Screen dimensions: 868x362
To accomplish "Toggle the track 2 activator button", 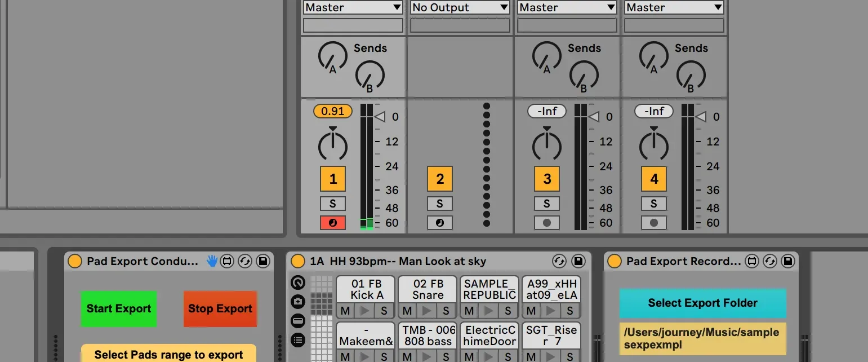I will [x=440, y=179].
